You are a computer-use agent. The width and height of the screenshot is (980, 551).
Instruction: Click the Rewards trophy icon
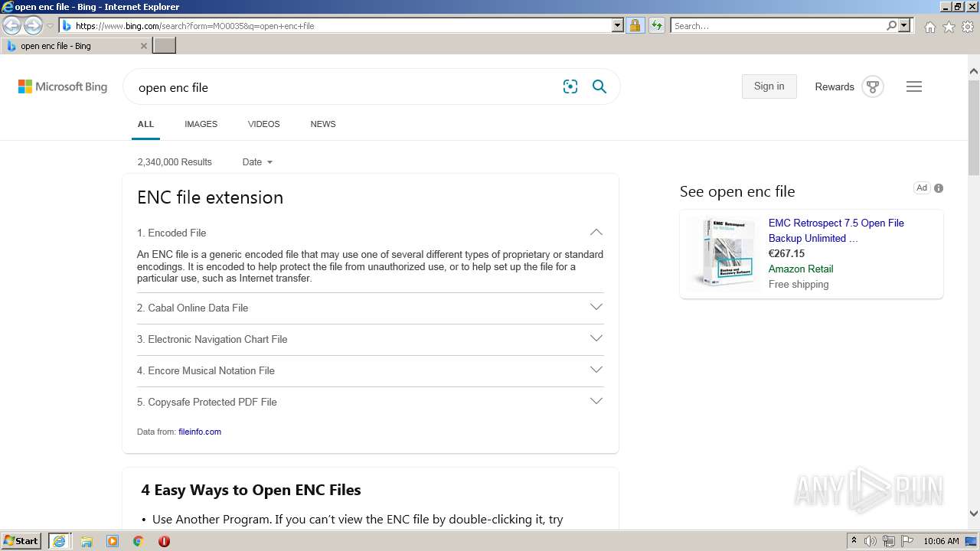pyautogui.click(x=872, y=86)
